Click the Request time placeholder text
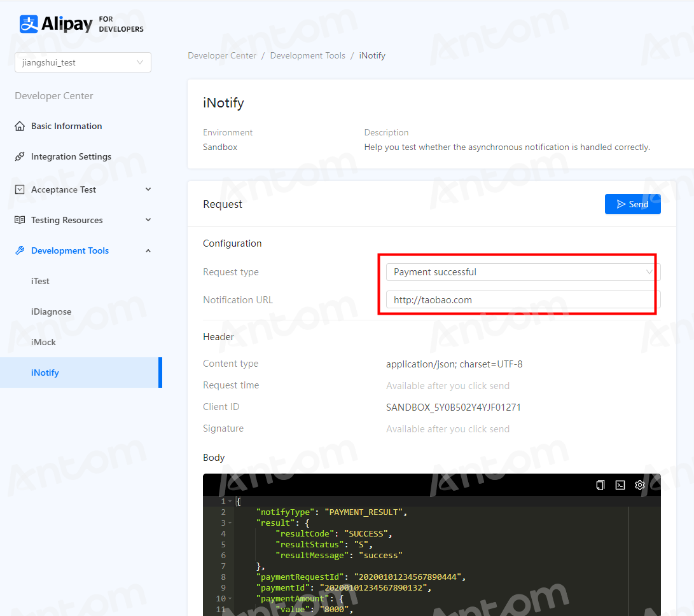The width and height of the screenshot is (694, 616). 448,386
